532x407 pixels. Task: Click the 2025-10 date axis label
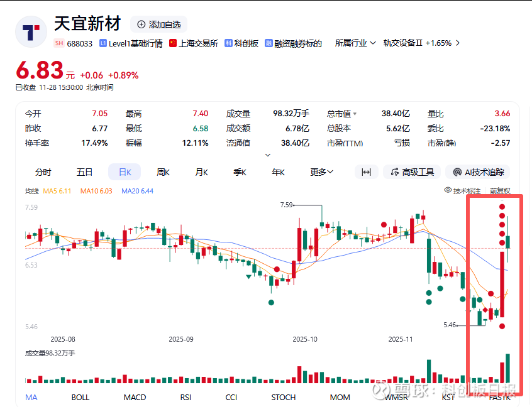[x=305, y=339]
